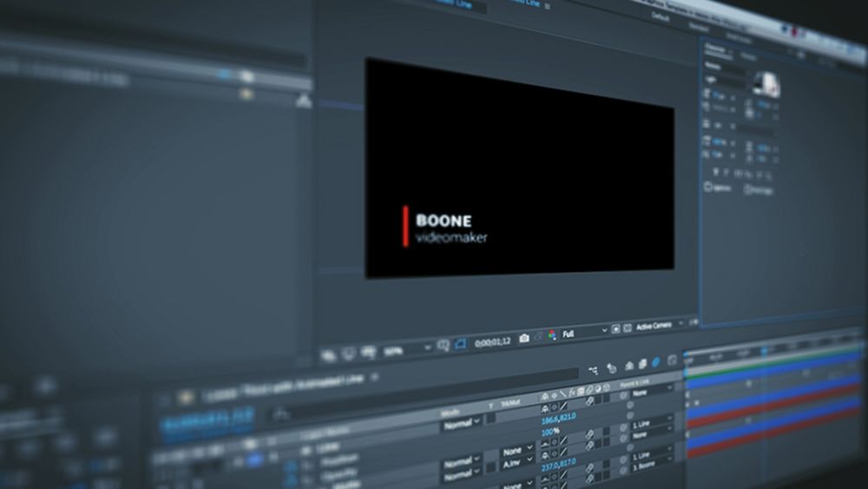Click the Show Snapshot icon beside the camera
868x489 pixels.
tap(538, 337)
